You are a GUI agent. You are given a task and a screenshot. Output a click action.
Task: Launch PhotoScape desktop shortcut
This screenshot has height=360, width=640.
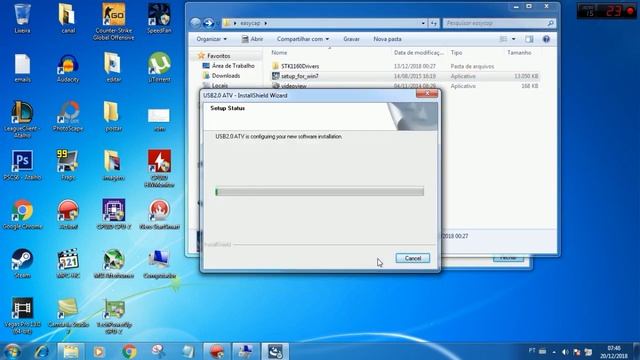pos(68,117)
